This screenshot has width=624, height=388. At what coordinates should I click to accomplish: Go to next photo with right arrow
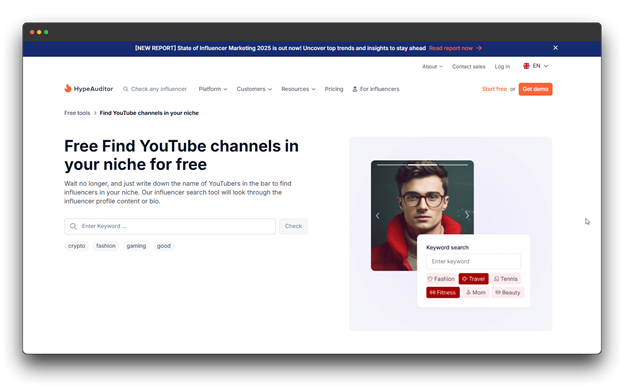[467, 215]
